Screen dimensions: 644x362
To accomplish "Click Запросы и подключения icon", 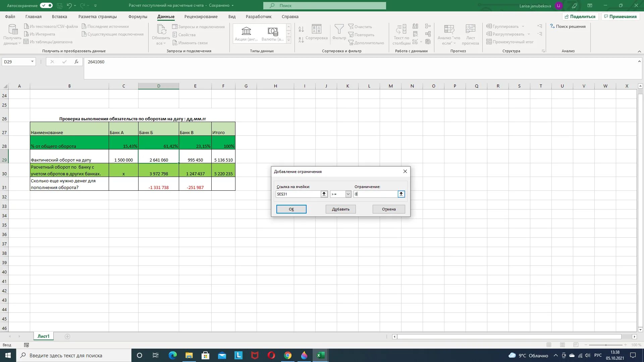I will coord(175,26).
